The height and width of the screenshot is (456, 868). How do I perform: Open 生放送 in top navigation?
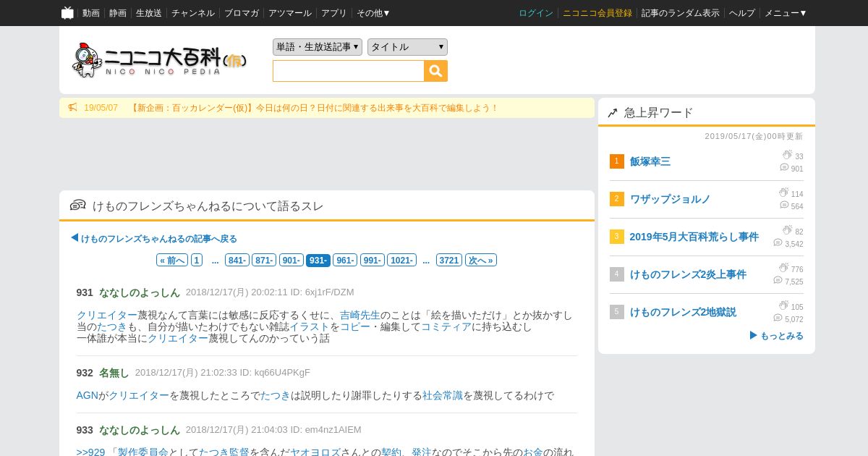[149, 13]
